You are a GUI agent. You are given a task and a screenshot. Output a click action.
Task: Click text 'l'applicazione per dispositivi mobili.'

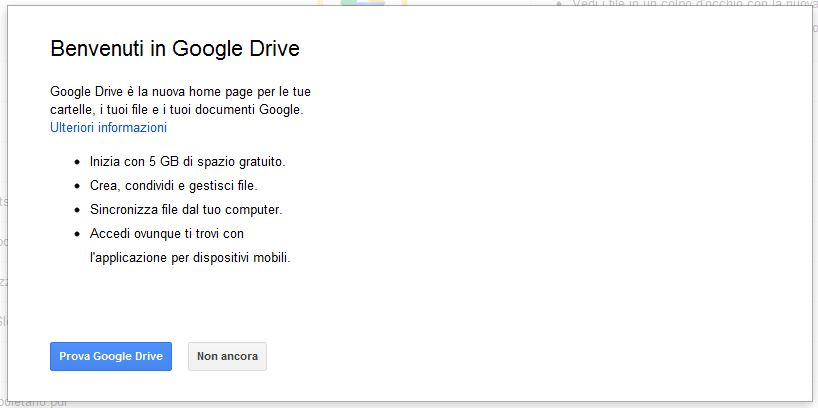(190, 258)
